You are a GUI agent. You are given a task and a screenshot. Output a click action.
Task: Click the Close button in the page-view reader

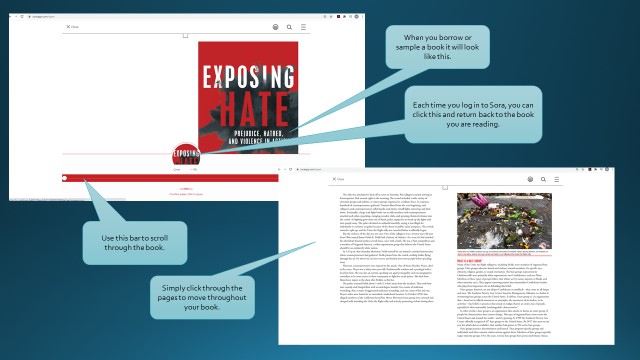click(x=338, y=179)
